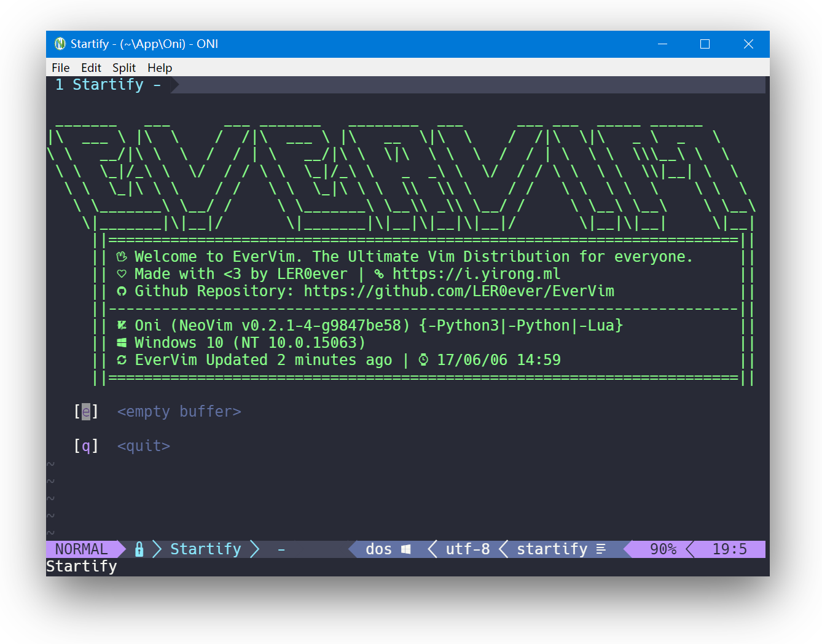Click the link icon before https://i.yirong.ml
Viewport: 822px width, 644px height.
click(x=379, y=274)
